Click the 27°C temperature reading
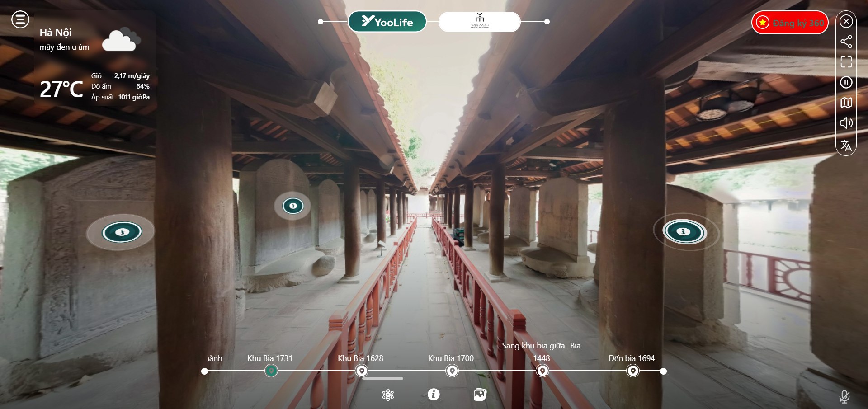868x409 pixels. pyautogui.click(x=61, y=89)
